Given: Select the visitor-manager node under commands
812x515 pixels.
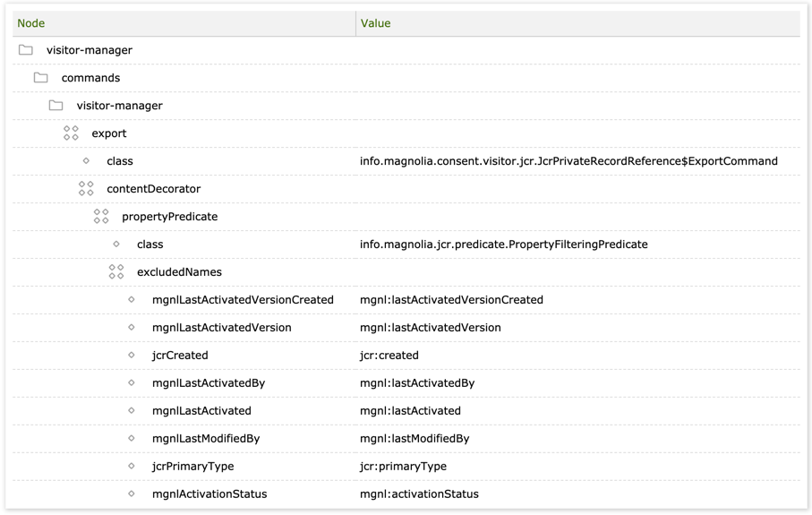Looking at the screenshot, I should 120,106.
